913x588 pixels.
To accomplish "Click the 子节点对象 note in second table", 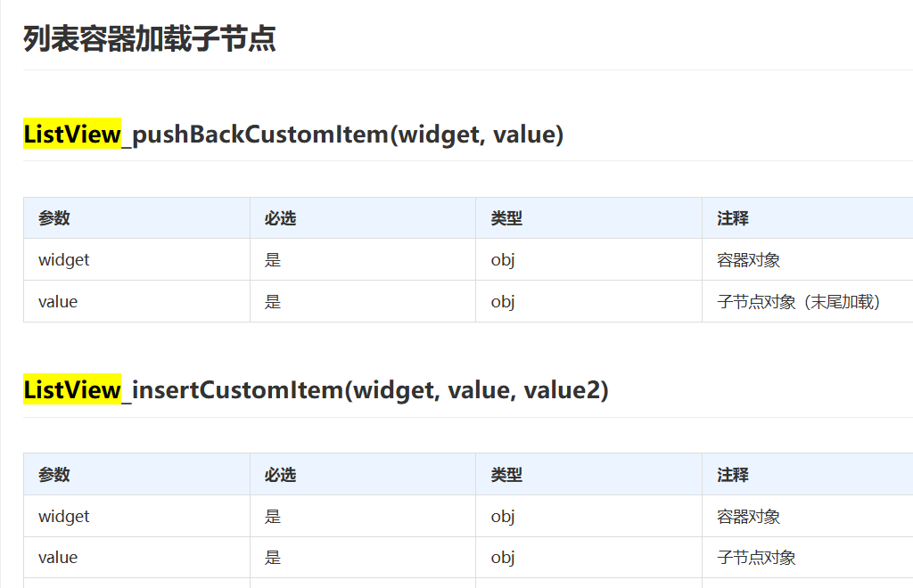I will pyautogui.click(x=756, y=558).
